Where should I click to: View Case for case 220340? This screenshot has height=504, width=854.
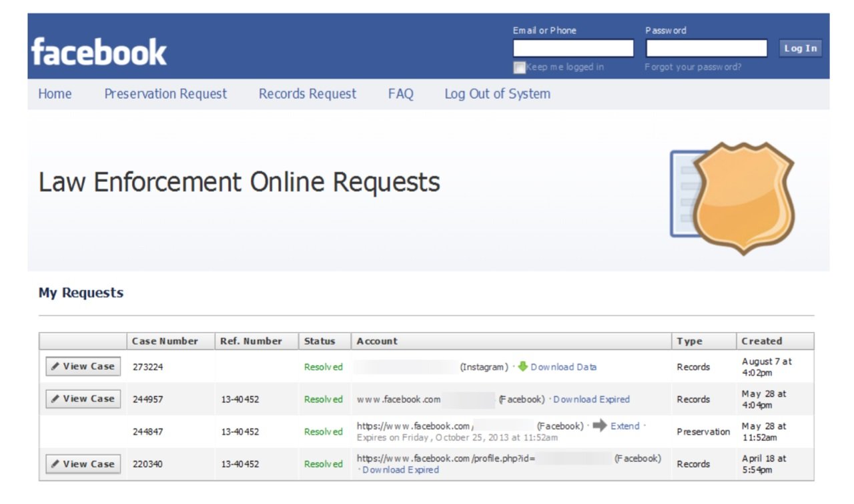point(83,464)
